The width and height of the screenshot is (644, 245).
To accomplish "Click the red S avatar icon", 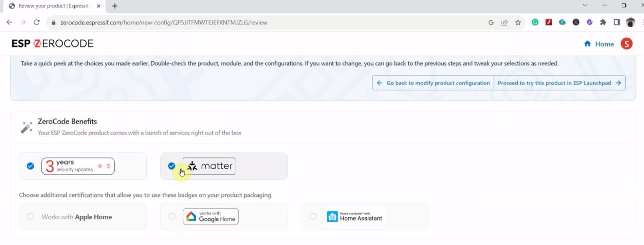I will pyautogui.click(x=627, y=43).
